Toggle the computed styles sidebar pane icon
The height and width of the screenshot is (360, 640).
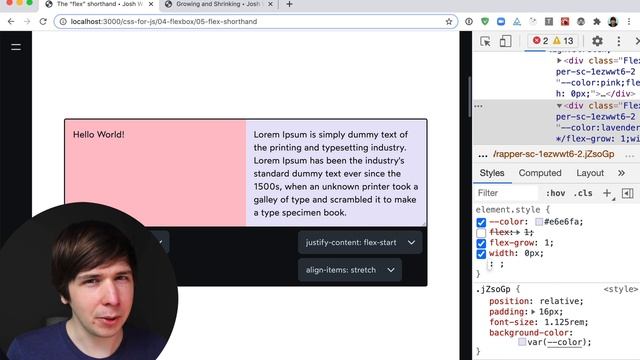(x=627, y=193)
